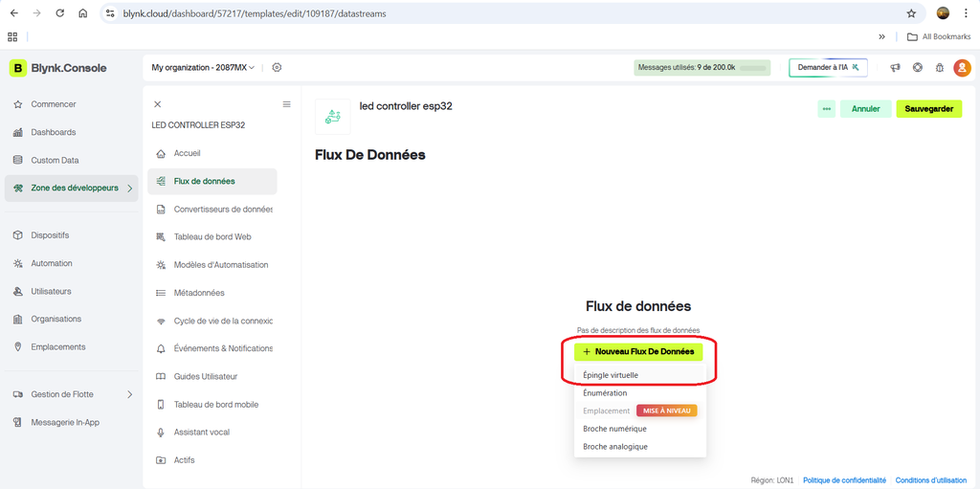Select Zone des développeurs

71,188
